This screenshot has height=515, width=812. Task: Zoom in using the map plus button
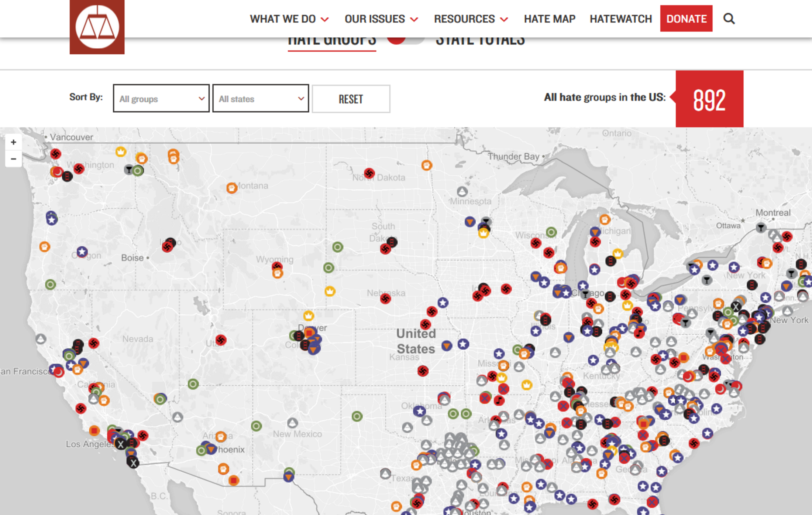point(14,142)
